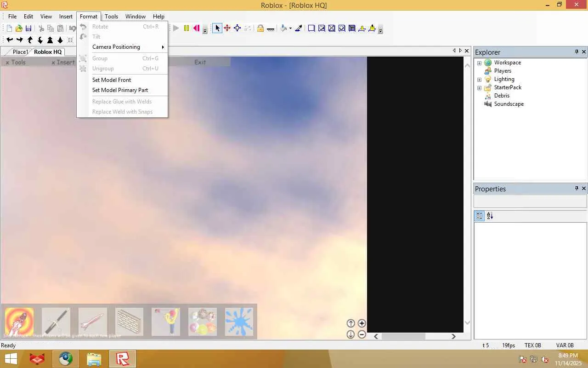Select the blue paint splat tool

(x=239, y=322)
